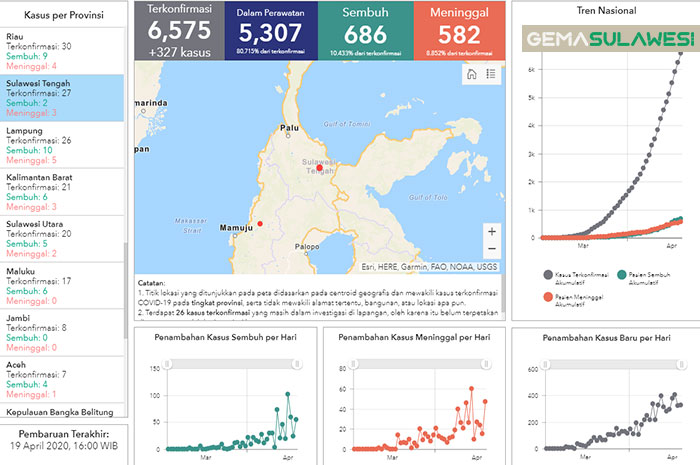This screenshot has width=700, height=465.
Task: Select Sulawesi Tengah in province list
Action: click(x=62, y=98)
